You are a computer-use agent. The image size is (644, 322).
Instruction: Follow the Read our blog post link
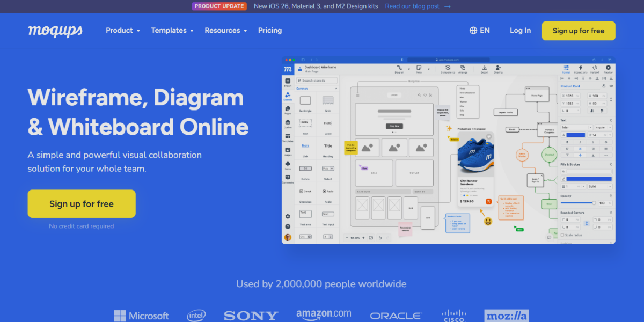(x=418, y=6)
